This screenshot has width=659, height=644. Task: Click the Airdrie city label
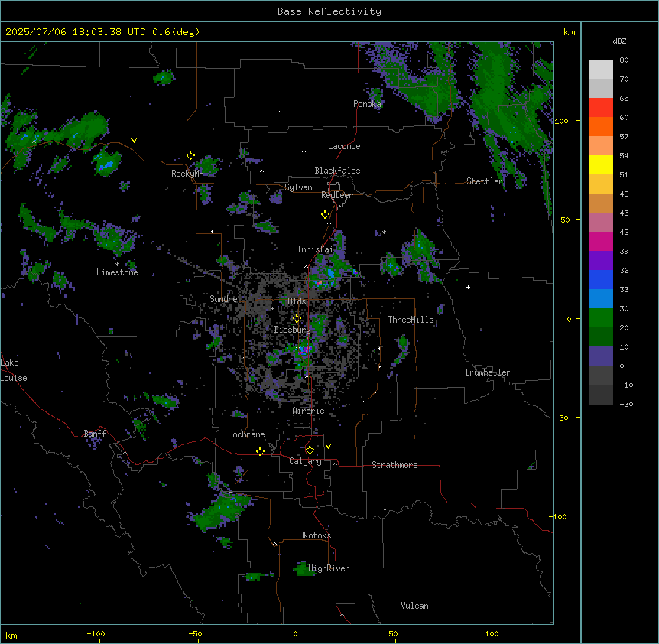309,411
